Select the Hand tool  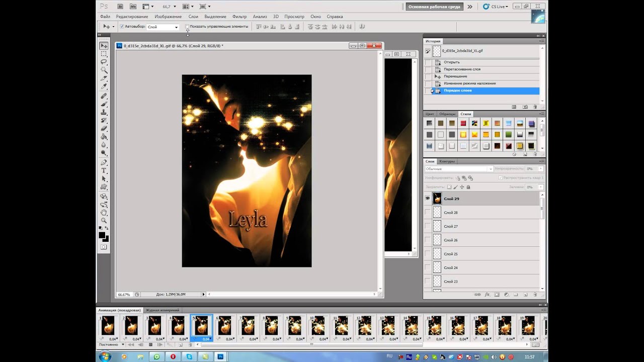click(x=104, y=212)
